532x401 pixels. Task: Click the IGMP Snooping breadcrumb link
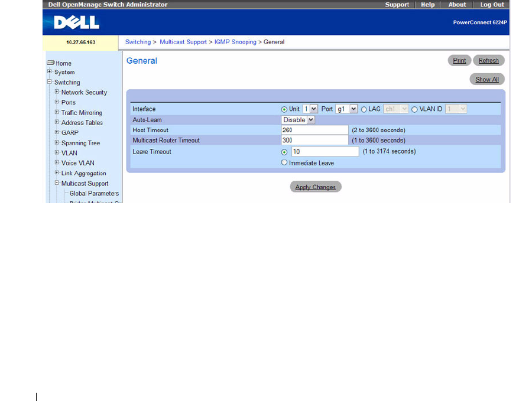click(x=235, y=42)
